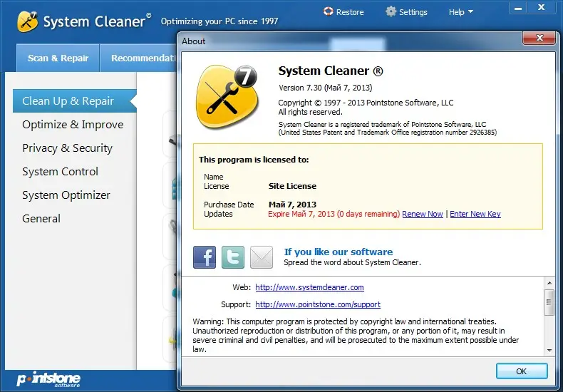Click 'If you like our software' heading
This screenshot has height=392, width=563.
(x=339, y=252)
